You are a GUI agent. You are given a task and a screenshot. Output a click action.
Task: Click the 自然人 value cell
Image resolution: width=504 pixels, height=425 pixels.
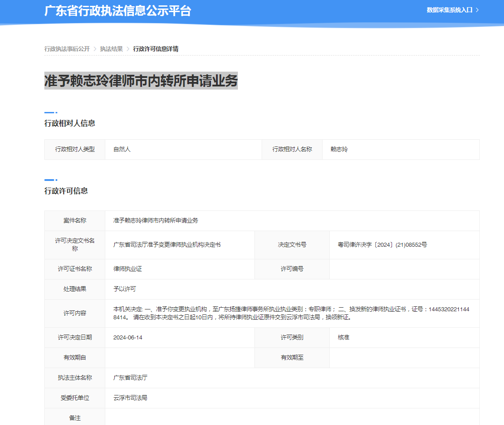122,149
